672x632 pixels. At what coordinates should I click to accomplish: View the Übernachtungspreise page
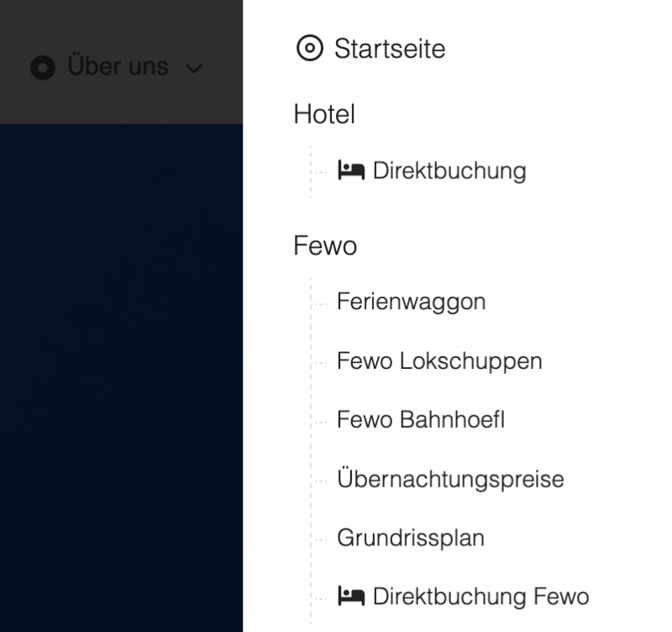click(450, 479)
